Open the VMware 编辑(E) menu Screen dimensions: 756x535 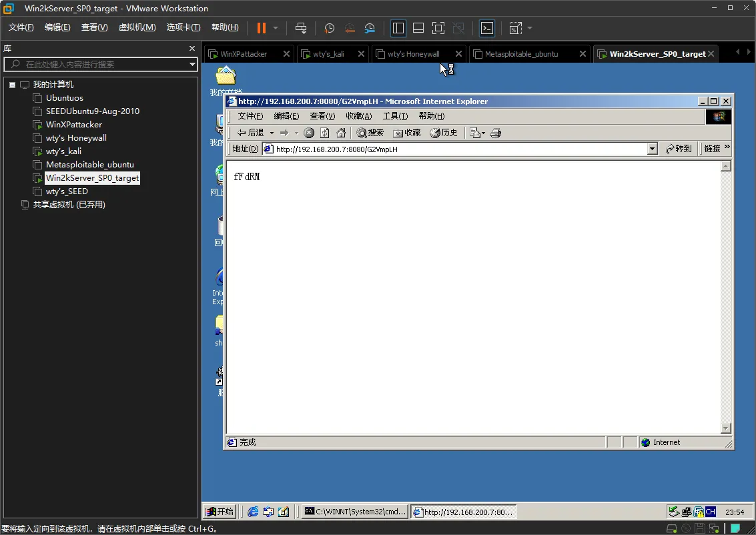pos(57,27)
